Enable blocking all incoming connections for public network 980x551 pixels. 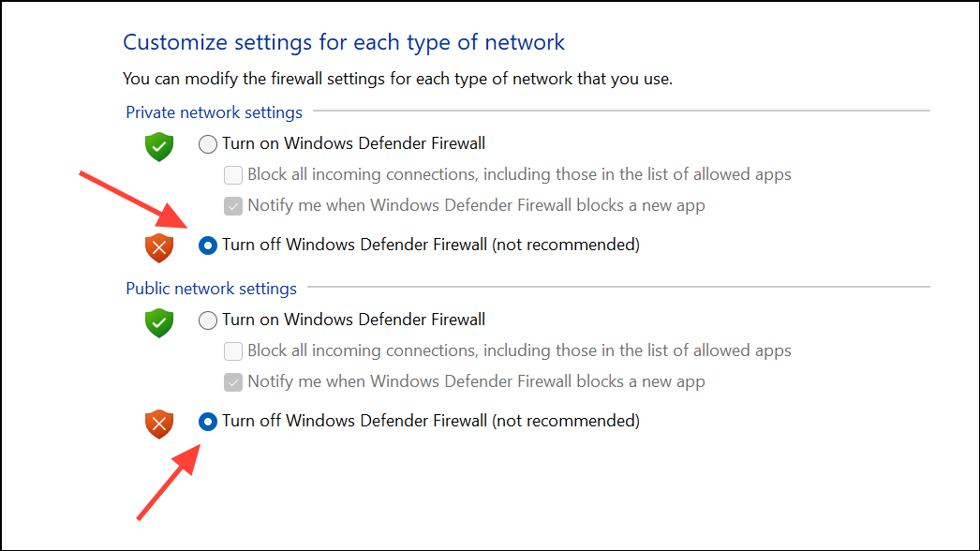tap(232, 350)
